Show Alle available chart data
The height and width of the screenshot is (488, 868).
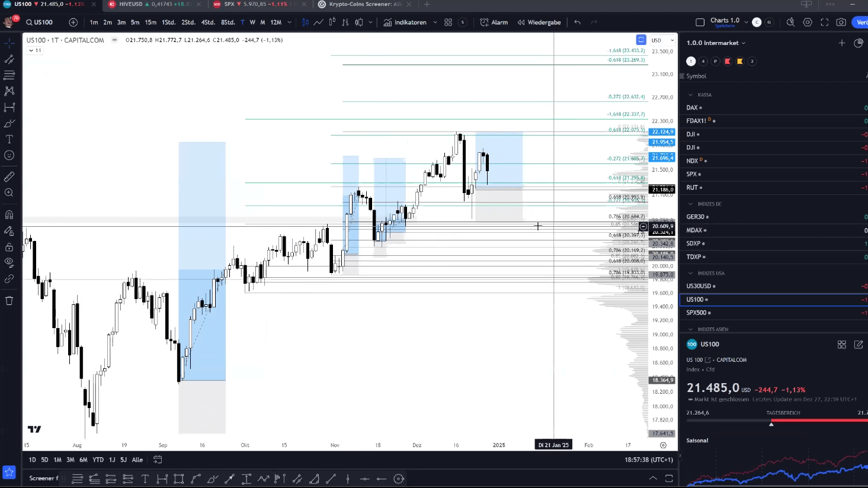coord(137,460)
